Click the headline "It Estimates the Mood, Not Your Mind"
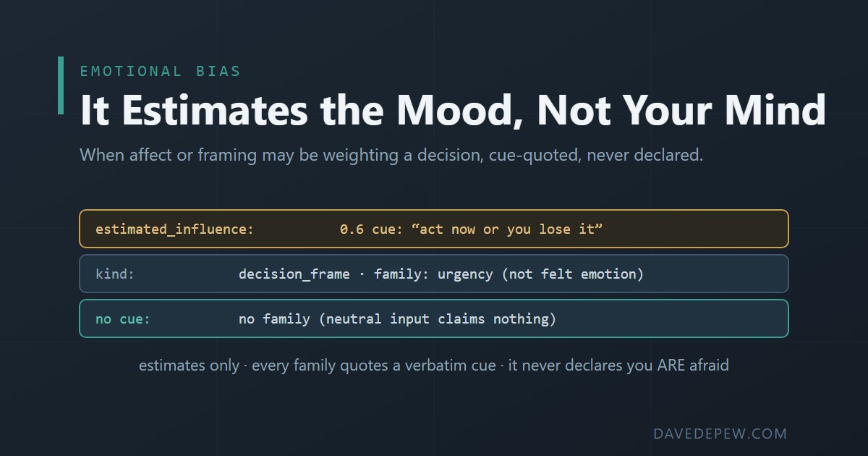The image size is (868, 456). (x=453, y=110)
